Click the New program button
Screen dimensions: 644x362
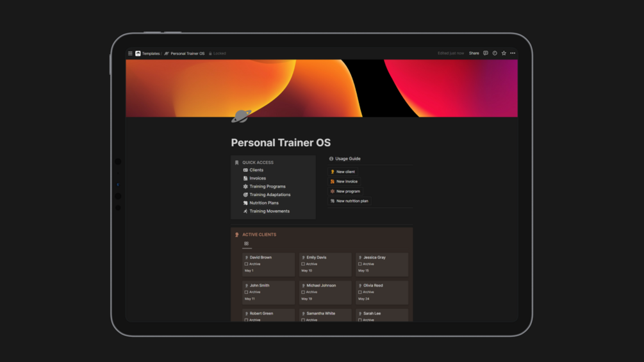[x=345, y=192]
